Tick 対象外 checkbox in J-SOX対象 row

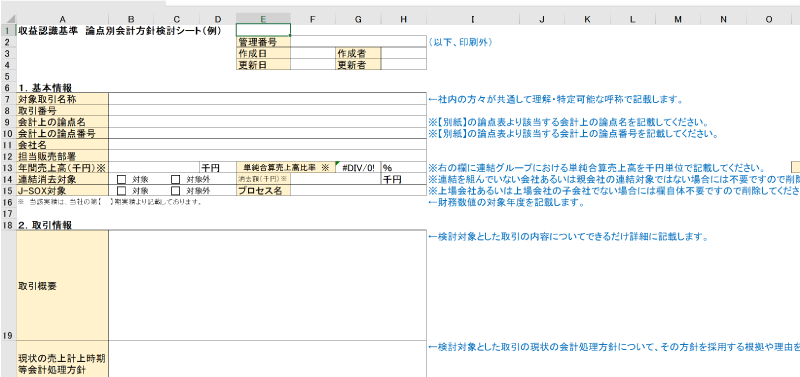pyautogui.click(x=176, y=191)
